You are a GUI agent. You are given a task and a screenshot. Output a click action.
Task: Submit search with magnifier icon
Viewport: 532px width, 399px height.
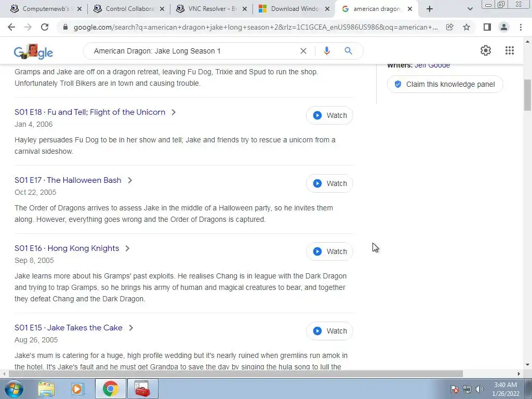click(348, 51)
